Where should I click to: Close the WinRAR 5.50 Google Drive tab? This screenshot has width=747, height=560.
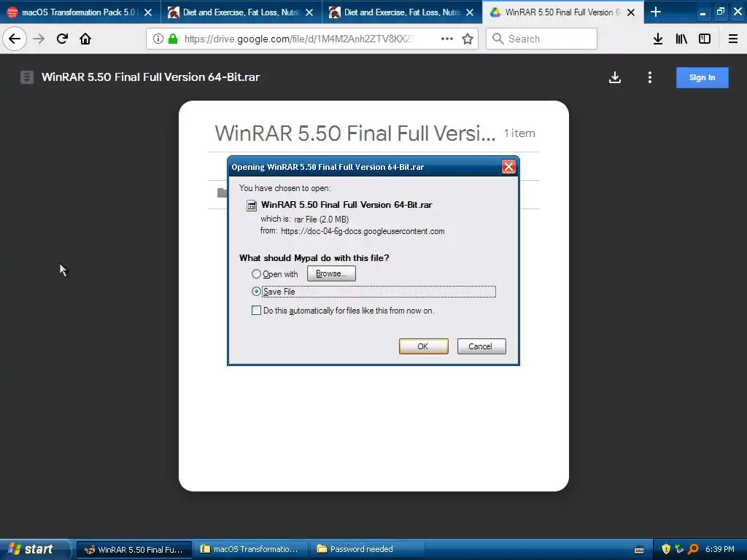(x=631, y=12)
